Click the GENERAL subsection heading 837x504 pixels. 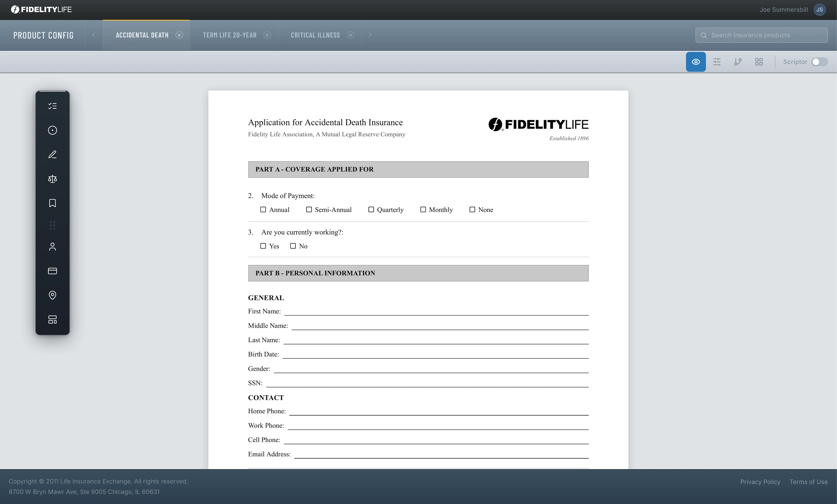266,298
